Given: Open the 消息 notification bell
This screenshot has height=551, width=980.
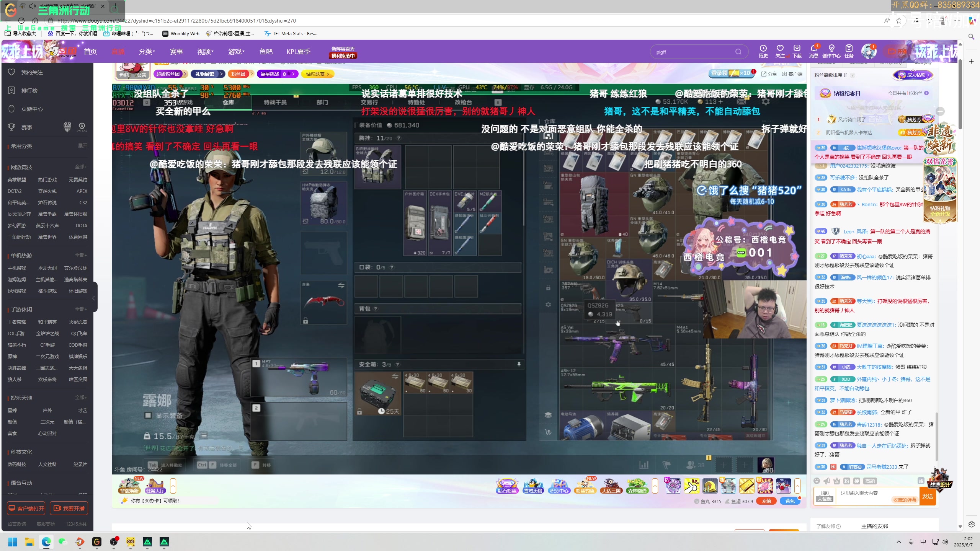Looking at the screenshot, I should (814, 51).
